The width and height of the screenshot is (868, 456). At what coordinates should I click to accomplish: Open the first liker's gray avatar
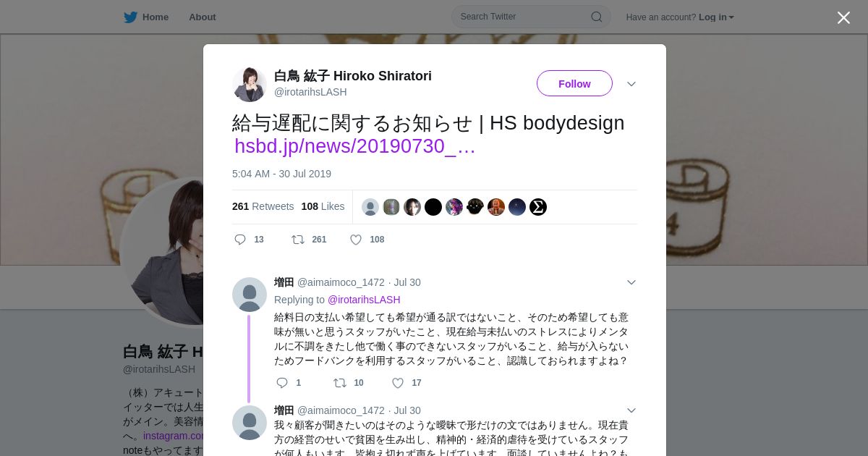point(370,207)
